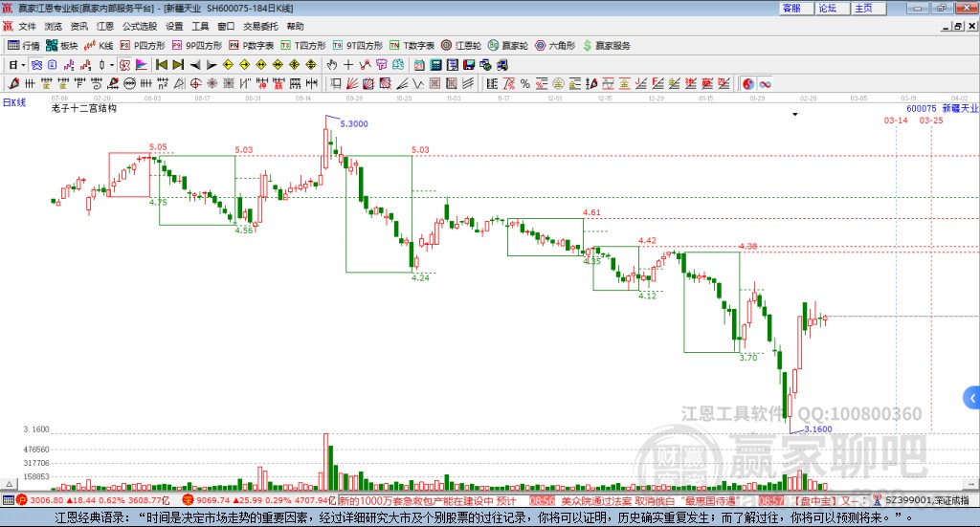Screen dimensions: 980x527
Task: Click the blue infinity loop icon
Action: (765, 83)
